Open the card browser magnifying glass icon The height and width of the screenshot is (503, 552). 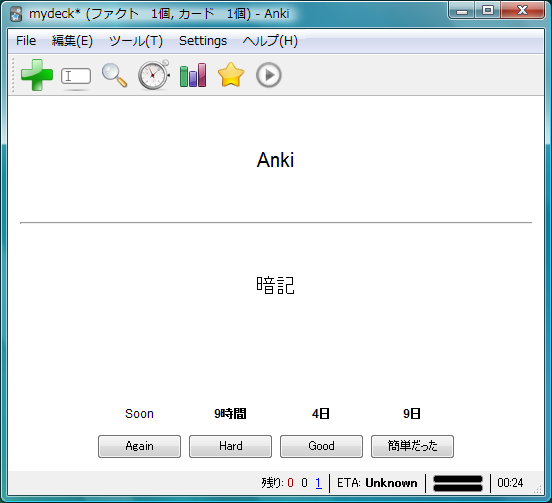[114, 75]
